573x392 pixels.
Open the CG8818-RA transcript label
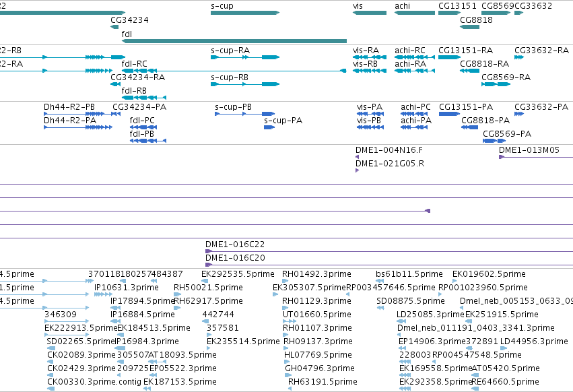coord(484,63)
